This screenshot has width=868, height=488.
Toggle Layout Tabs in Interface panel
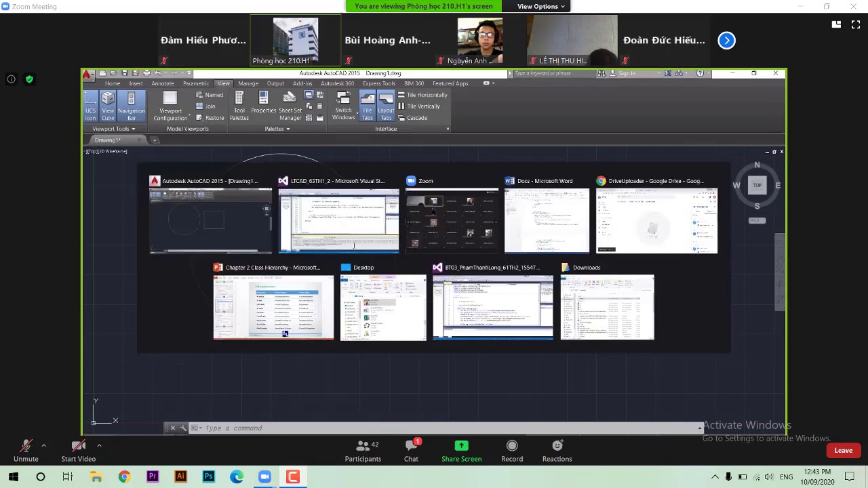tap(386, 106)
